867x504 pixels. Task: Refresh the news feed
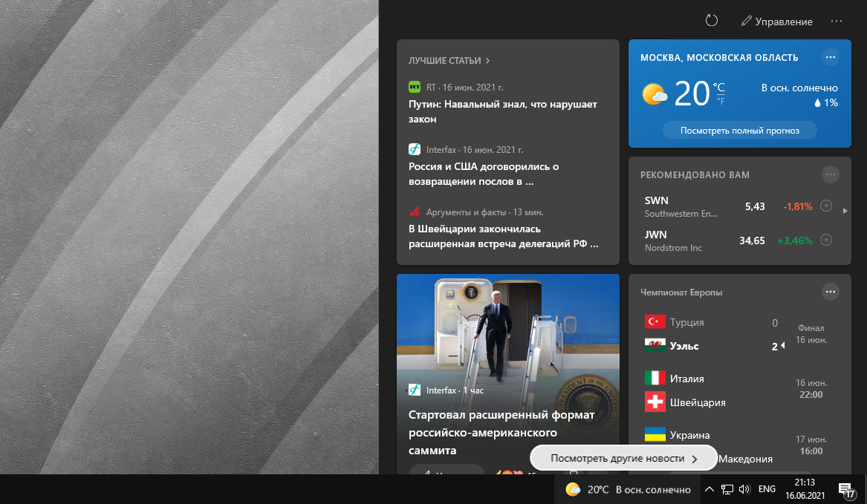[712, 21]
